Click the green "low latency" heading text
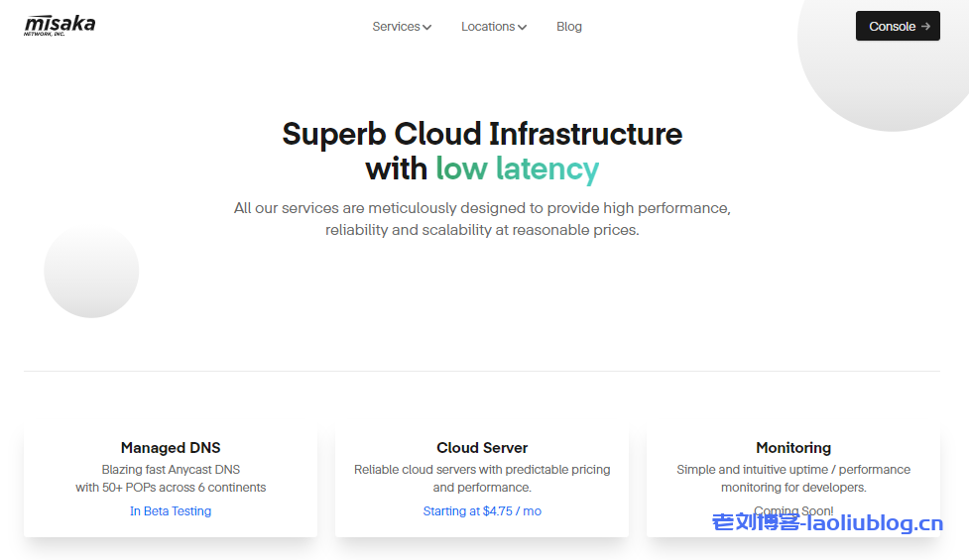This screenshot has height=560, width=969. coord(517,168)
